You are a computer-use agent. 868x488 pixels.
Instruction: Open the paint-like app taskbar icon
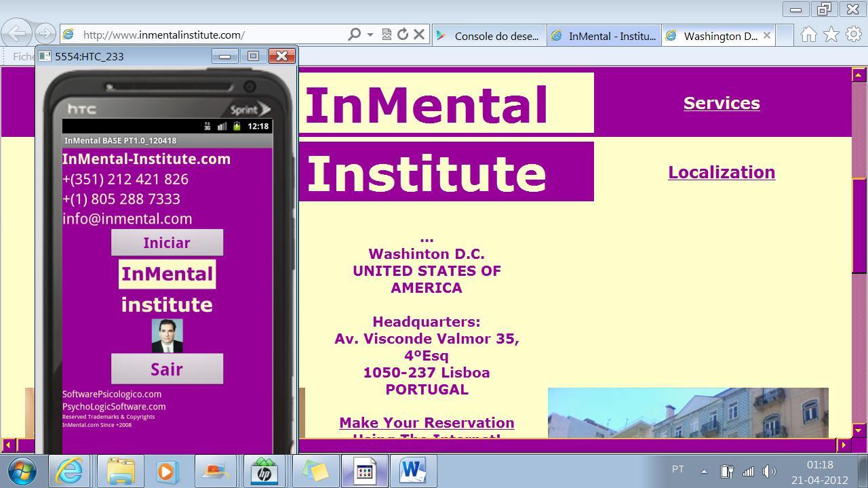point(216,470)
